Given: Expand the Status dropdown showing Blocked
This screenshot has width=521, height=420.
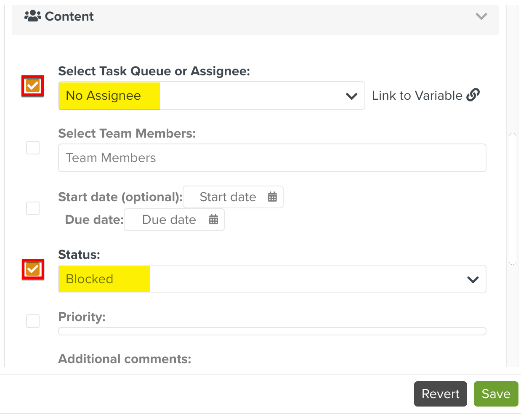Looking at the screenshot, I should 272,279.
